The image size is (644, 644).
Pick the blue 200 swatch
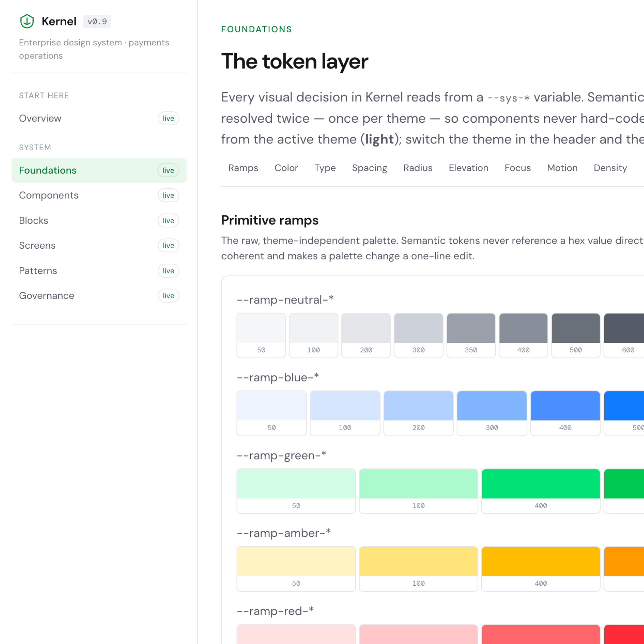(419, 413)
